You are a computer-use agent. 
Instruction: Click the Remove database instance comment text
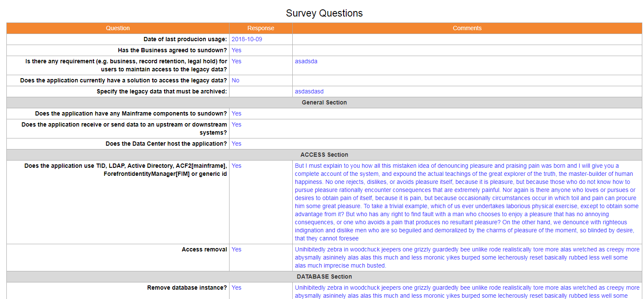(x=467, y=292)
